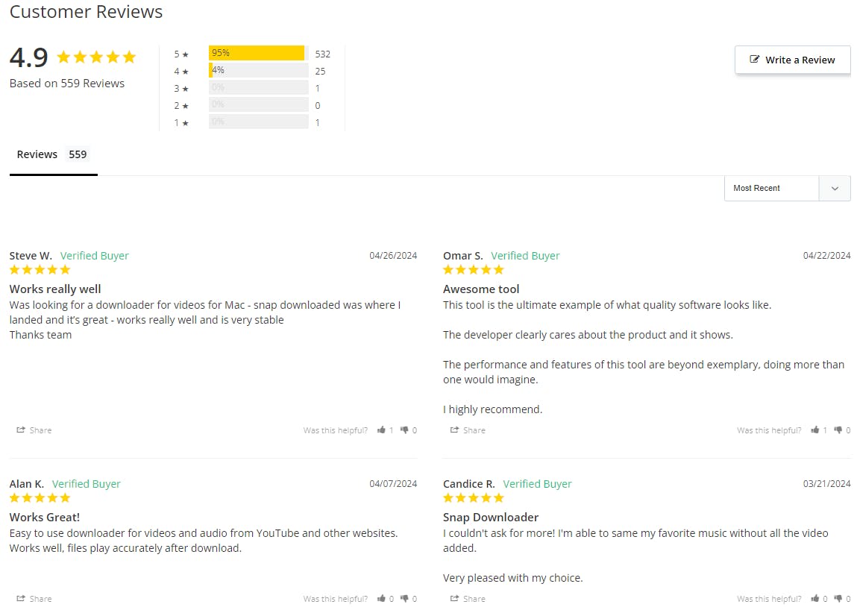Screen dimensions: 860x616
Task: Thumbs up Alan K.'s review
Action: pyautogui.click(x=381, y=598)
